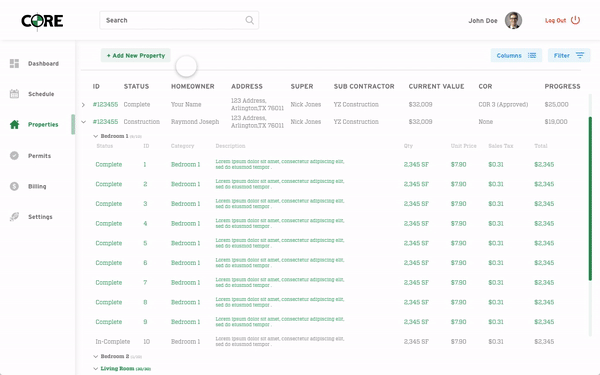Click the green vertical scrollbar
The image size is (600, 375).
(590, 199)
